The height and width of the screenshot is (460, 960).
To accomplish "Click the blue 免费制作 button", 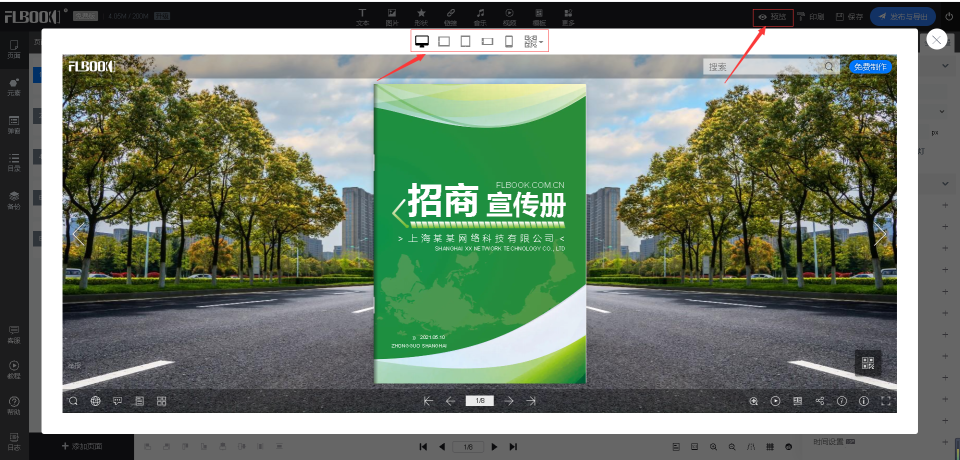I will point(870,67).
